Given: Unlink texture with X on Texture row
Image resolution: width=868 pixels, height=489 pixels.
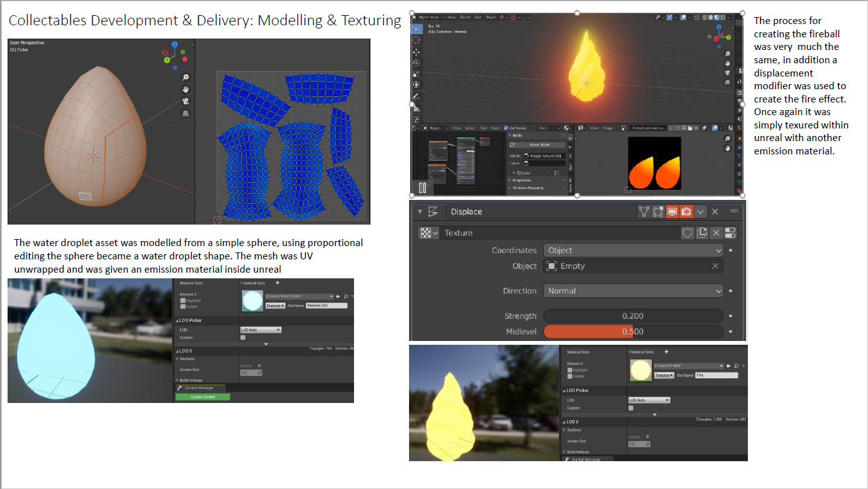Looking at the screenshot, I should [x=716, y=233].
